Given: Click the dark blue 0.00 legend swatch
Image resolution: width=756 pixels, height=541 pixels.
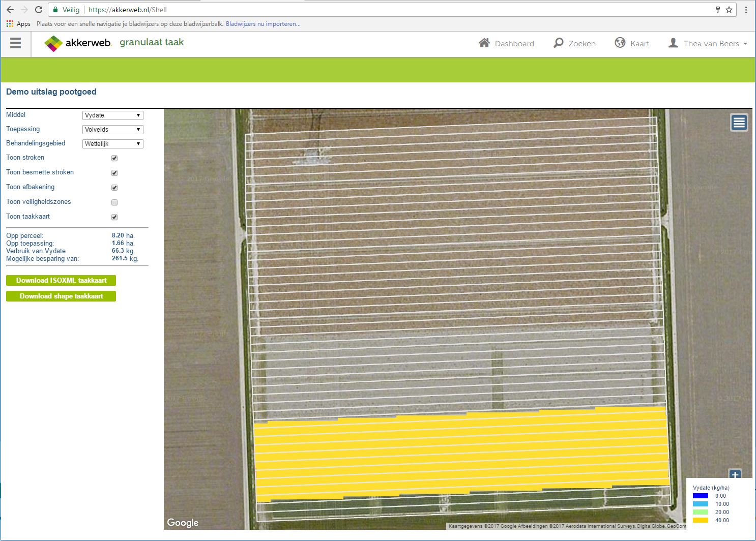Looking at the screenshot, I should 701,496.
